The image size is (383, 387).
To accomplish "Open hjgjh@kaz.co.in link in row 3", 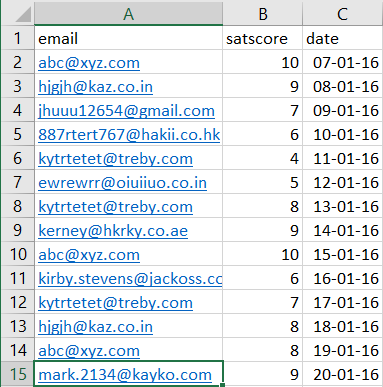I will (x=96, y=87).
